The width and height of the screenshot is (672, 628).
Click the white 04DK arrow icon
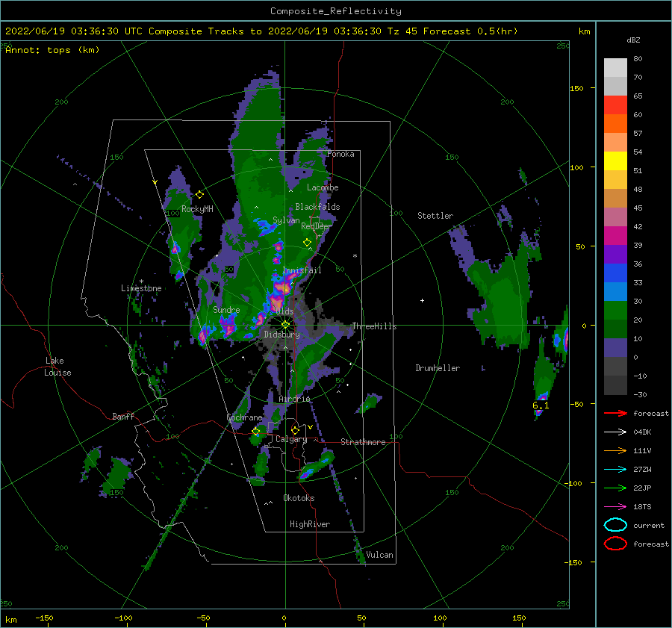[x=615, y=432]
